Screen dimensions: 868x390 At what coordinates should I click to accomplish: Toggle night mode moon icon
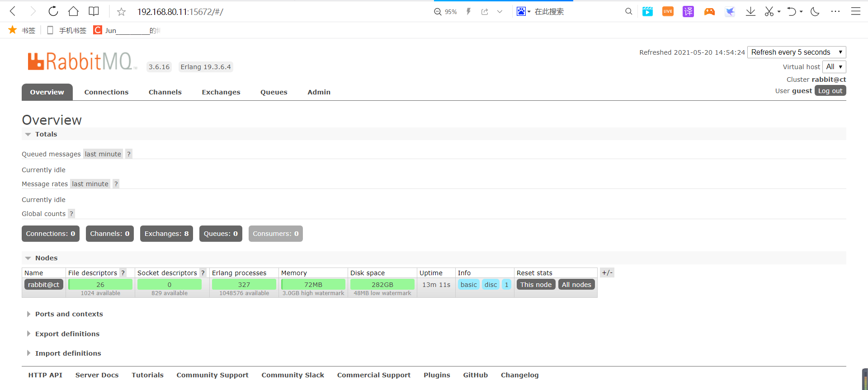(x=815, y=12)
